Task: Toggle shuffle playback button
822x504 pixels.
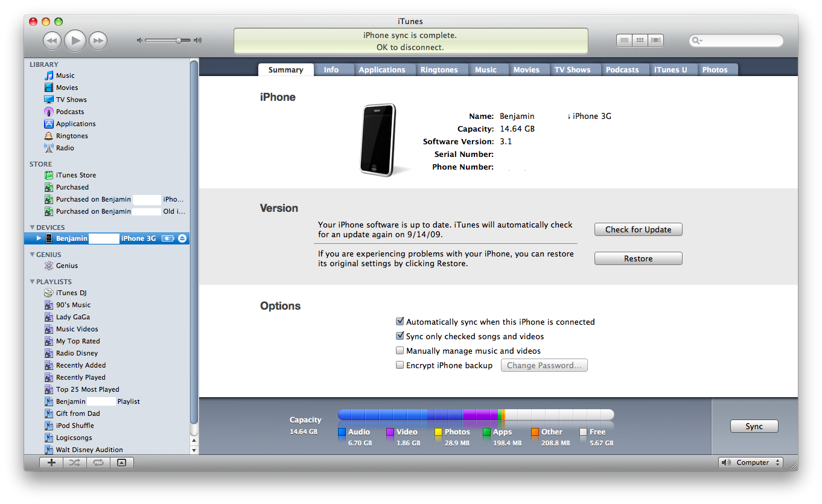Action: (74, 462)
